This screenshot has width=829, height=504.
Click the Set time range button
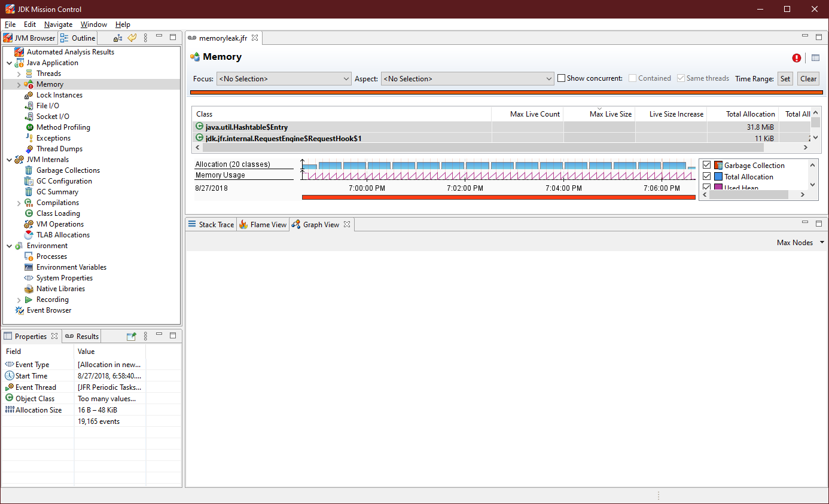point(785,79)
